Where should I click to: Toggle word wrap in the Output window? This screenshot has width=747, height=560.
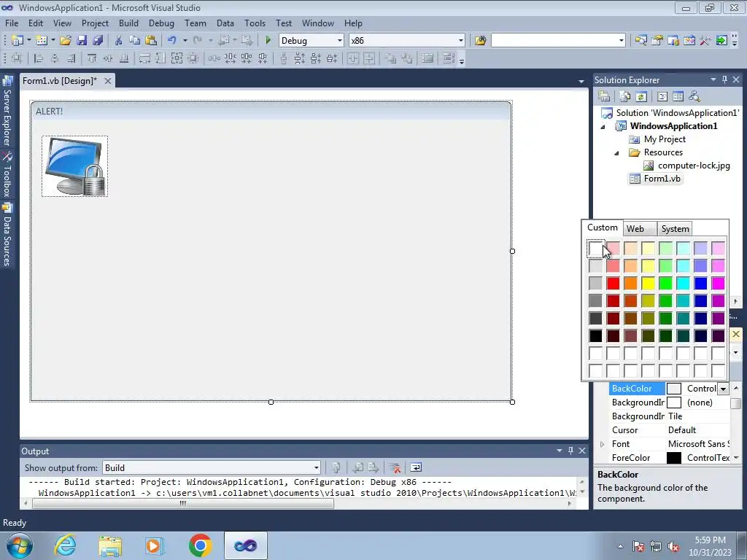click(x=415, y=467)
